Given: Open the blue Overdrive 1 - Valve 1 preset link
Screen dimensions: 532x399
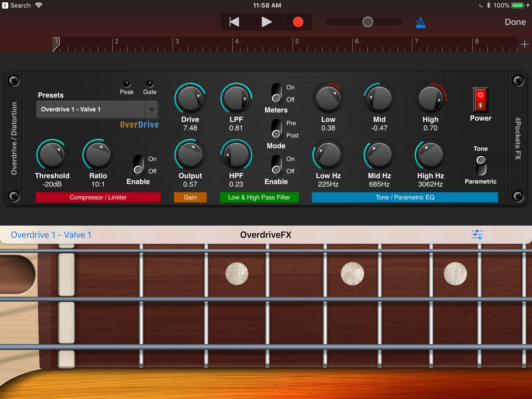Looking at the screenshot, I should [51, 235].
